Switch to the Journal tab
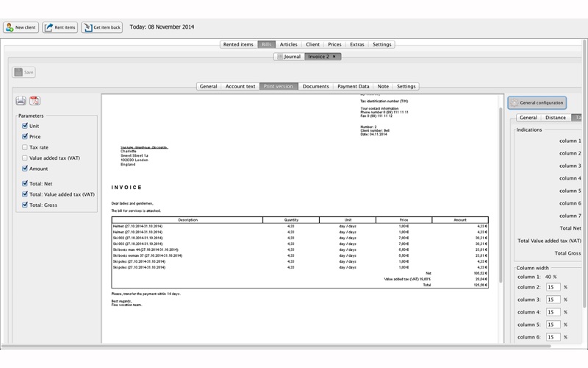 289,57
